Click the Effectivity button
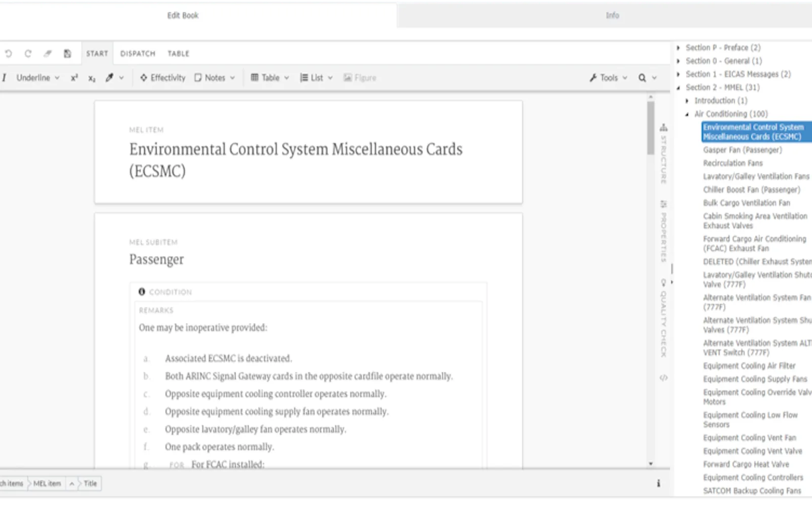The image size is (812, 508). pos(162,78)
